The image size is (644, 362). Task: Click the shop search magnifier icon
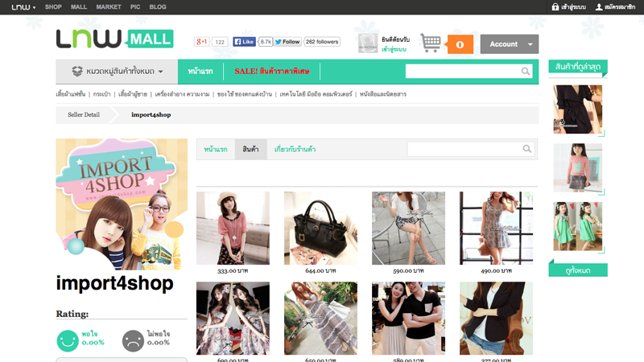click(527, 149)
